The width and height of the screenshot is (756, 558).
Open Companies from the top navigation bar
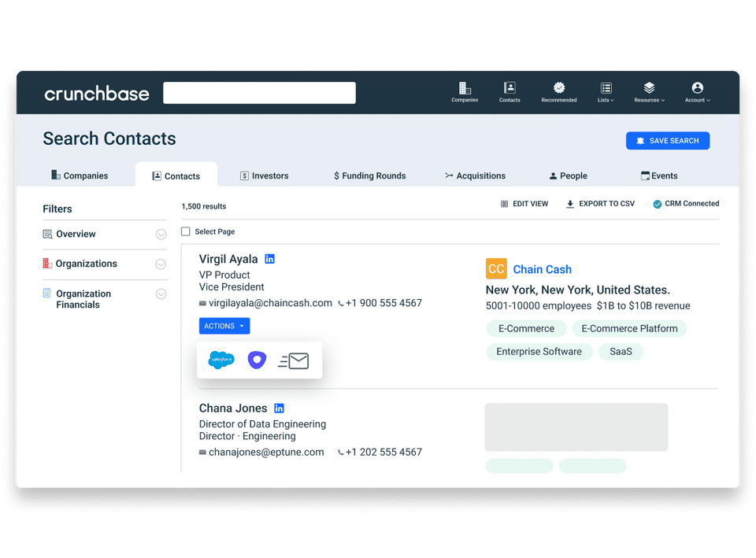(x=465, y=92)
